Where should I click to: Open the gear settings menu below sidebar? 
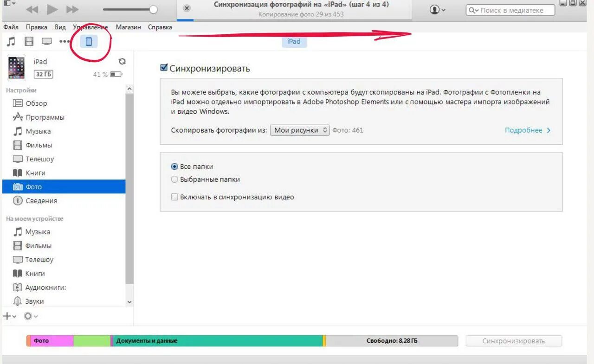[31, 316]
